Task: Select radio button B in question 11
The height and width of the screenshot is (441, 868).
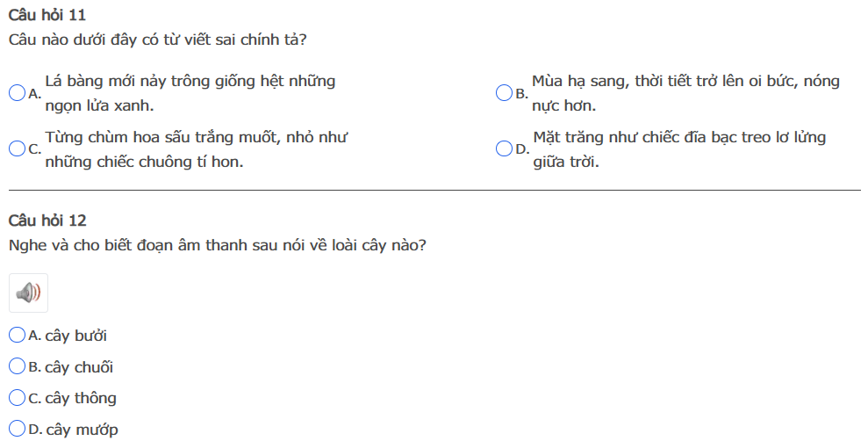Action: point(504,93)
